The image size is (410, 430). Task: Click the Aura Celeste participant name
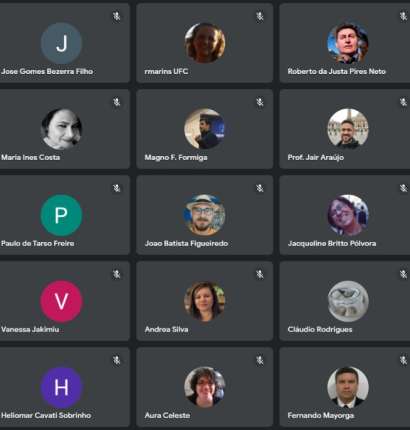tap(167, 415)
